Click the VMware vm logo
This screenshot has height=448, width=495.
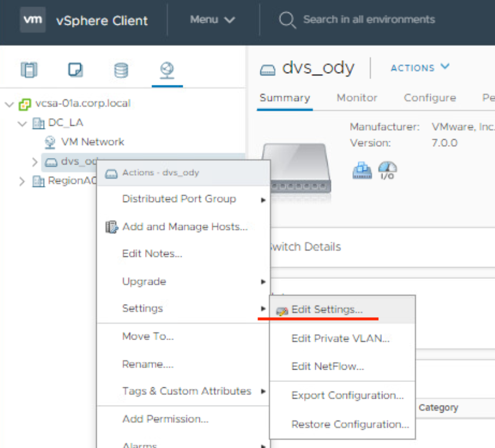tap(33, 19)
